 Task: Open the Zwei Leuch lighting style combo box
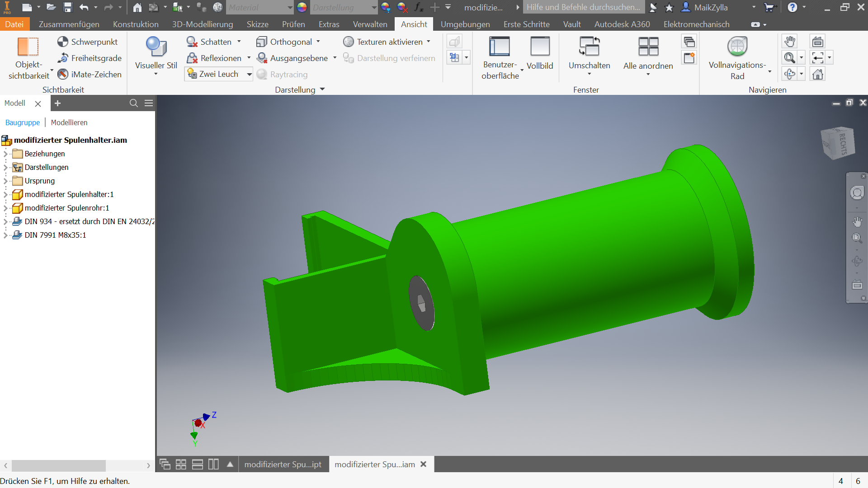(219, 74)
